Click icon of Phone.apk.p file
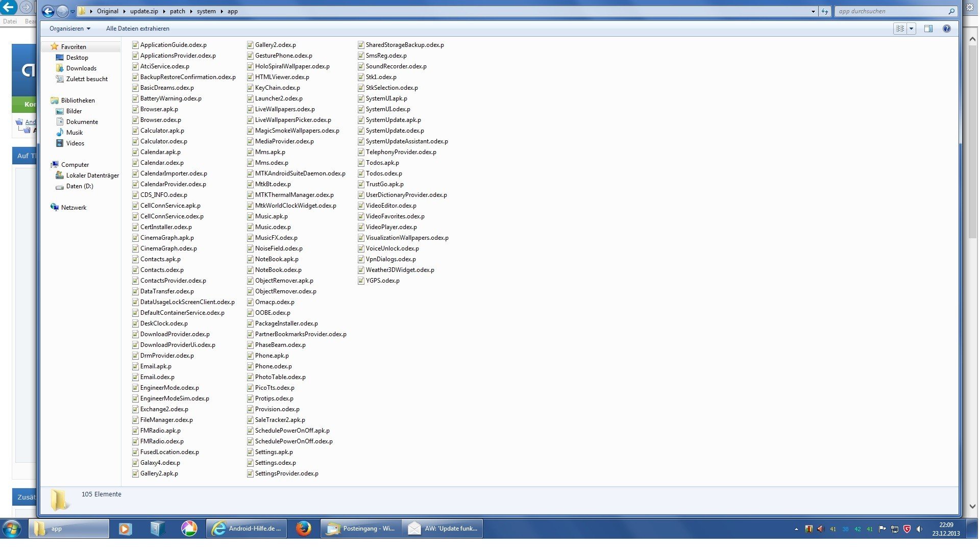The height and width of the screenshot is (551, 980). click(x=250, y=356)
